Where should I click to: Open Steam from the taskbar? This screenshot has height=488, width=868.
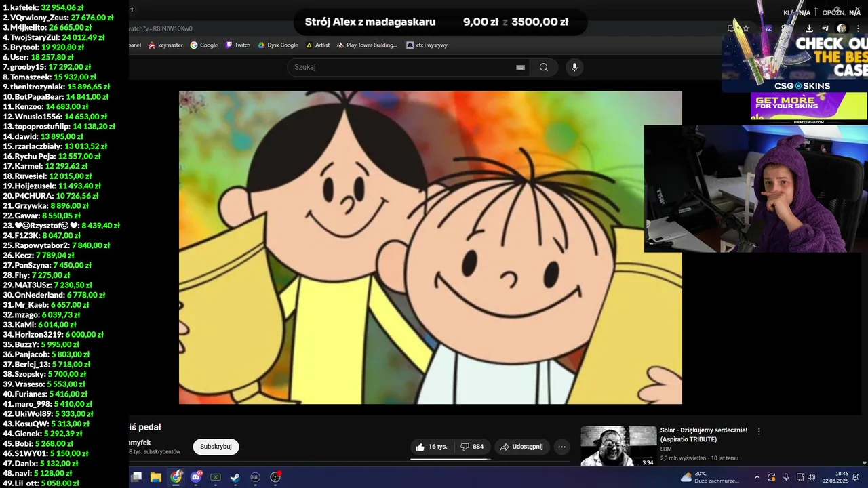(x=235, y=477)
